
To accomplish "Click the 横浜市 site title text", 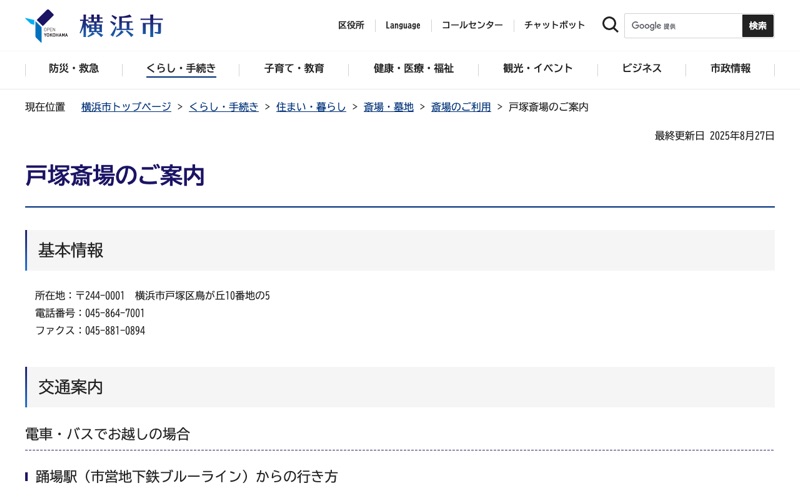I will [x=121, y=26].
